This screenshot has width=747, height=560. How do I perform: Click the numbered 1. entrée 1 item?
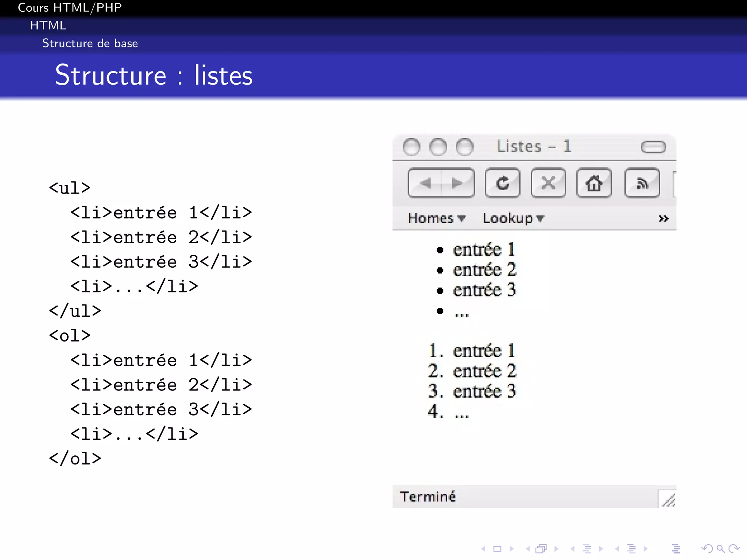[x=472, y=351]
